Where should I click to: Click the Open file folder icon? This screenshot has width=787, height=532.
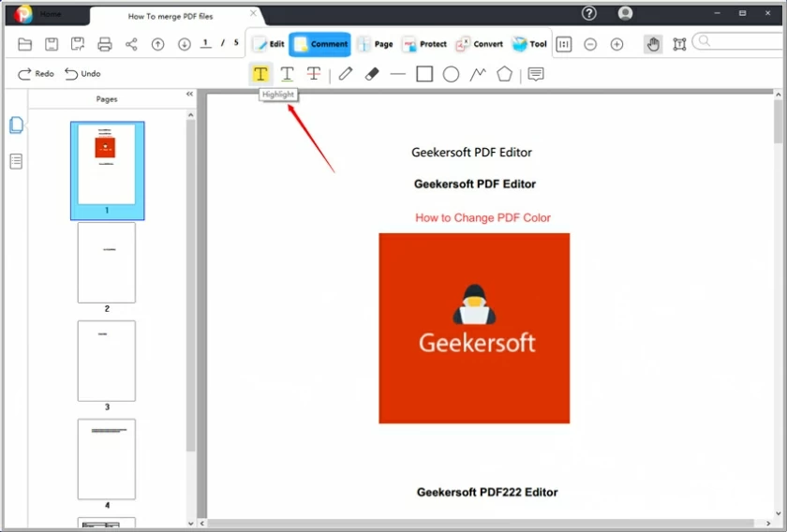24,44
